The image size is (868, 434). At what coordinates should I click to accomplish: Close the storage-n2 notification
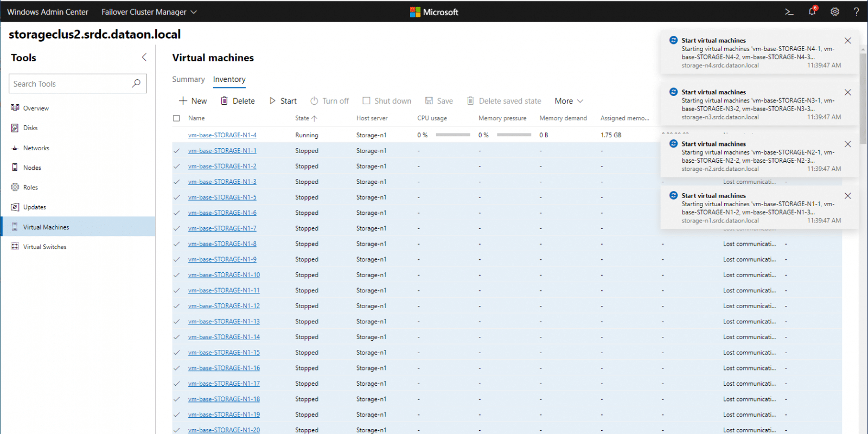click(x=848, y=144)
